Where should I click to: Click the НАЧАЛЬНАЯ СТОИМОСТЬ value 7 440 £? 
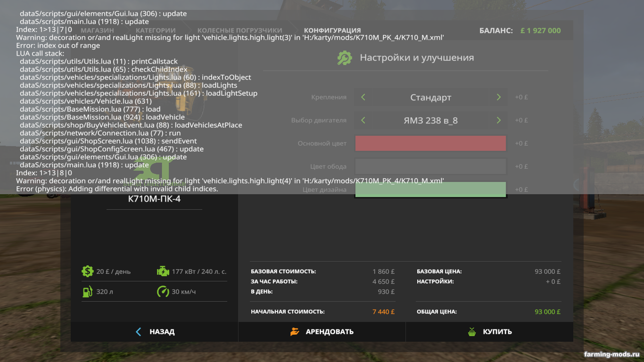coord(383,312)
